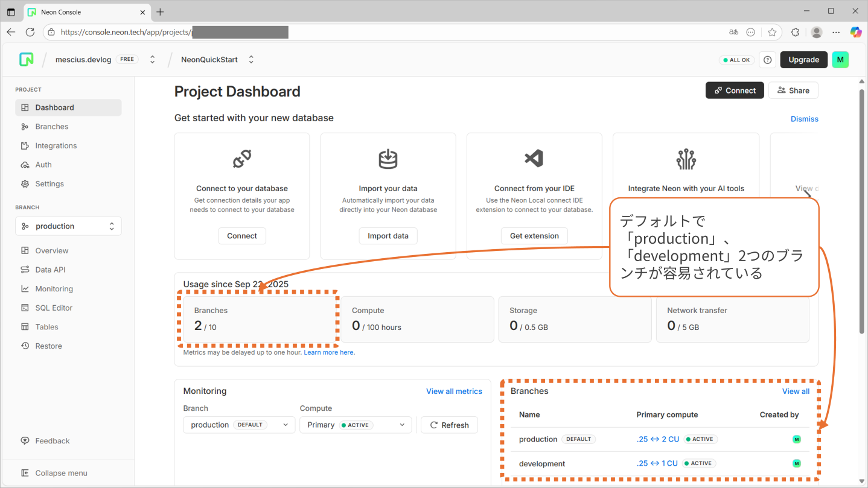Click the Import data button
The image size is (868, 488).
point(388,236)
